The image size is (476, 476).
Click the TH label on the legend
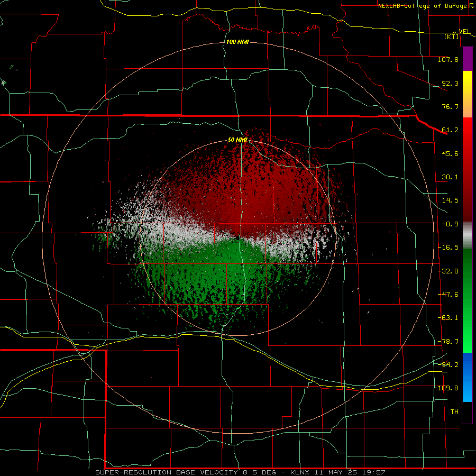(x=454, y=412)
